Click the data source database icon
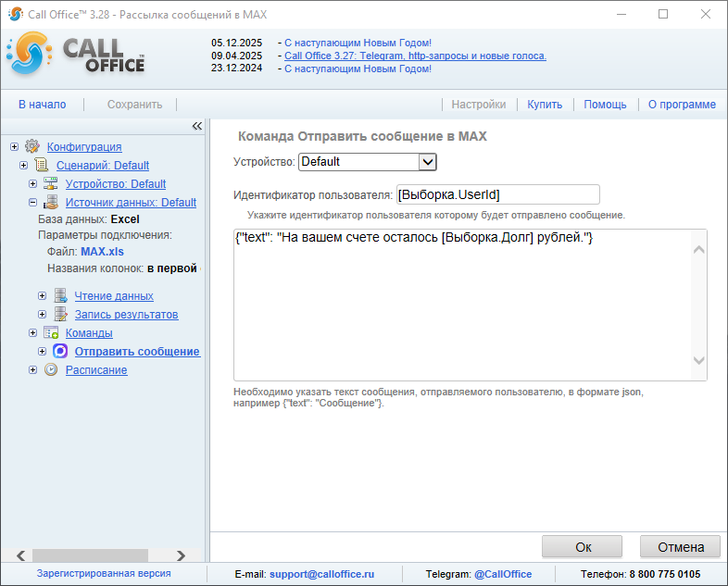Screen dimensions: 728x586 [x=51, y=202]
